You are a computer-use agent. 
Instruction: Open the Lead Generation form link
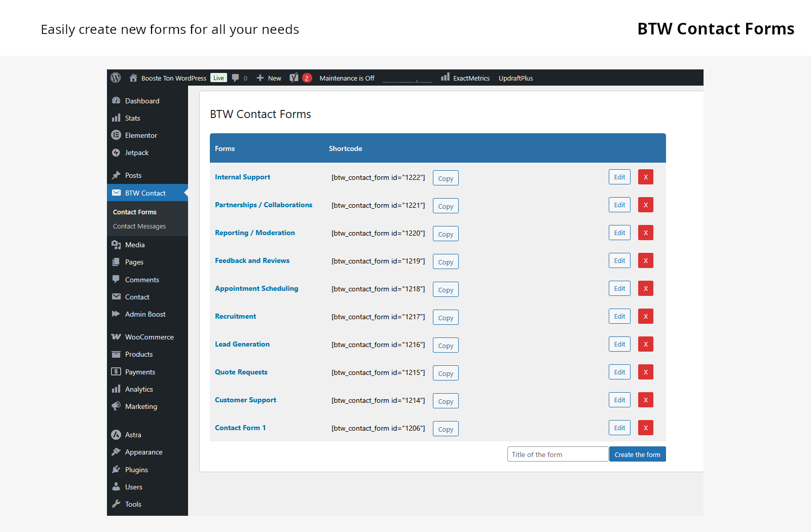coord(242,344)
